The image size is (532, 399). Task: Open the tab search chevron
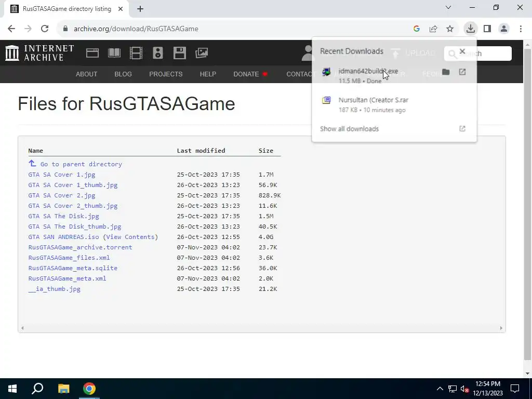tap(448, 7)
